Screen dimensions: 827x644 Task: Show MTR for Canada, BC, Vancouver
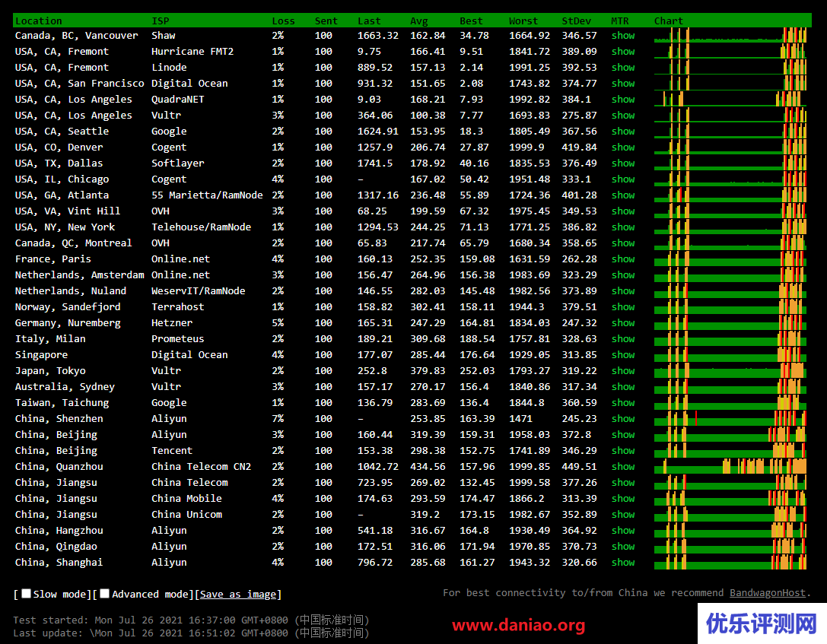click(622, 36)
